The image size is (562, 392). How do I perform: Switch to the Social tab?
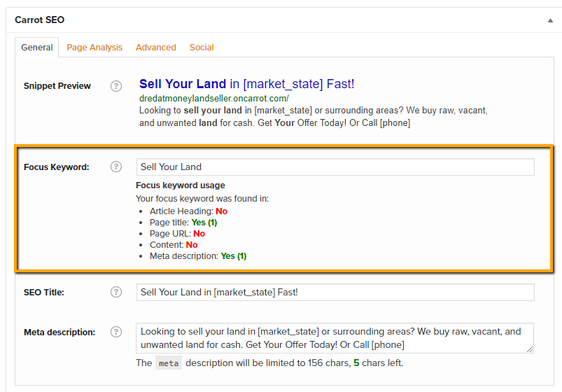point(202,48)
